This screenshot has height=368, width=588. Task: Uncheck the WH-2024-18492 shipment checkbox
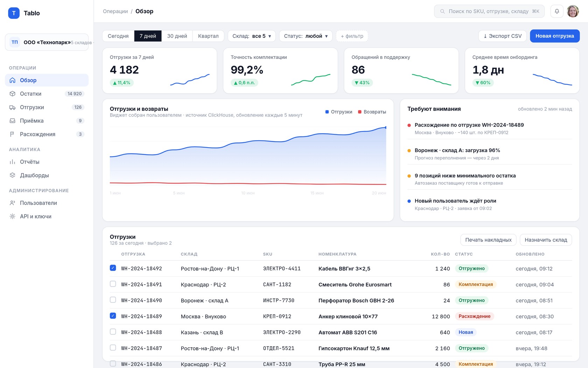coord(113,268)
